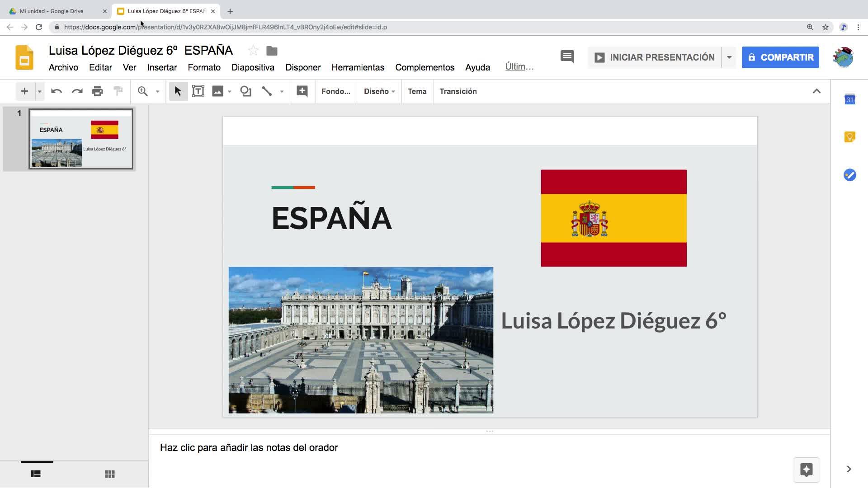This screenshot has height=488, width=868.
Task: Open the Tasks sidebar icon
Action: point(849,175)
